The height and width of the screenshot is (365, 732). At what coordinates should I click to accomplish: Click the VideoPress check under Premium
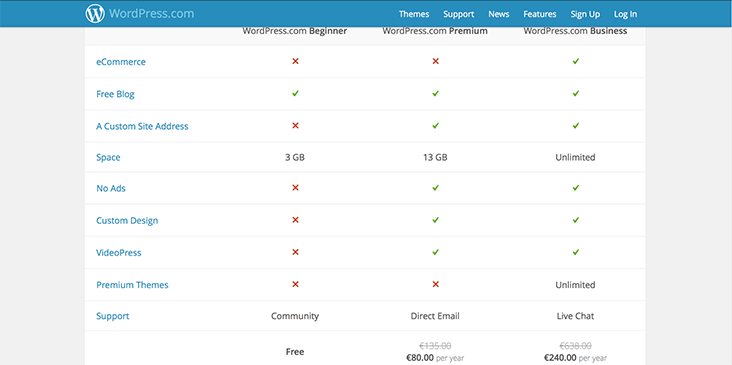pos(436,252)
